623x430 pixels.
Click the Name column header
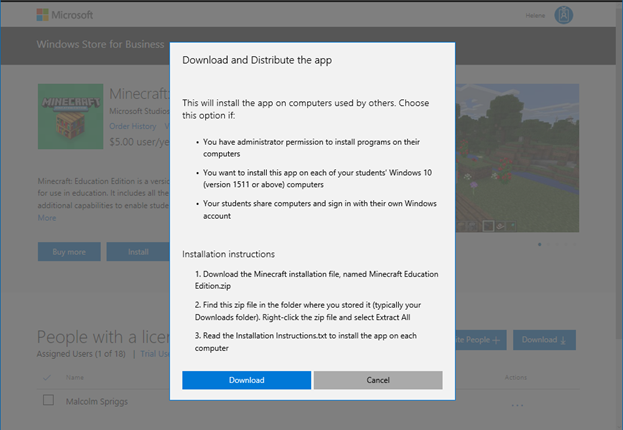(75, 377)
